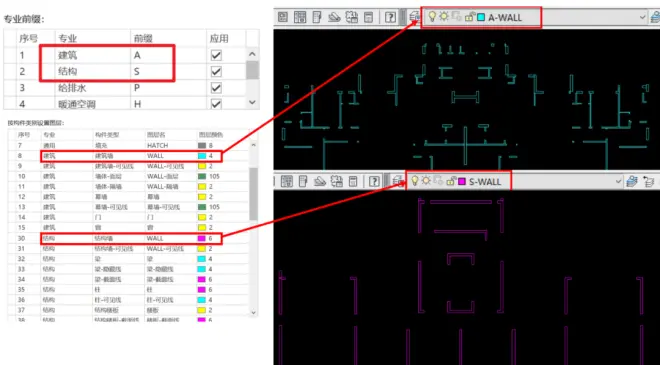Click the down arrow of prefix table scrollbar
The height and width of the screenshot is (365, 660).
tap(252, 102)
